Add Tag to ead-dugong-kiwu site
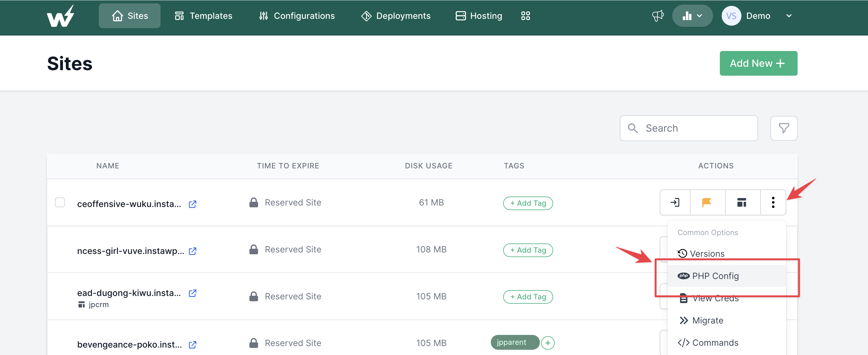868x355 pixels. pyautogui.click(x=528, y=297)
